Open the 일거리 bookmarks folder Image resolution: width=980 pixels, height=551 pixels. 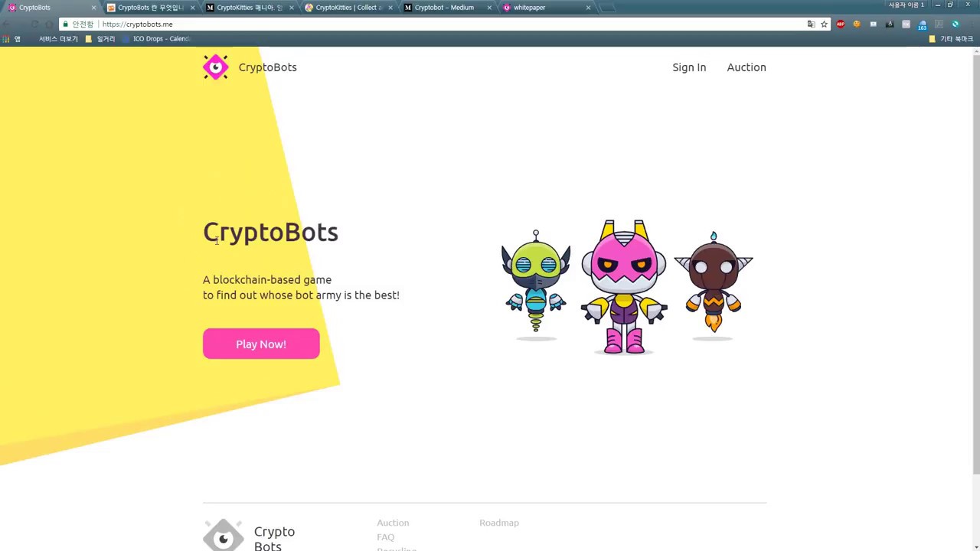[100, 39]
